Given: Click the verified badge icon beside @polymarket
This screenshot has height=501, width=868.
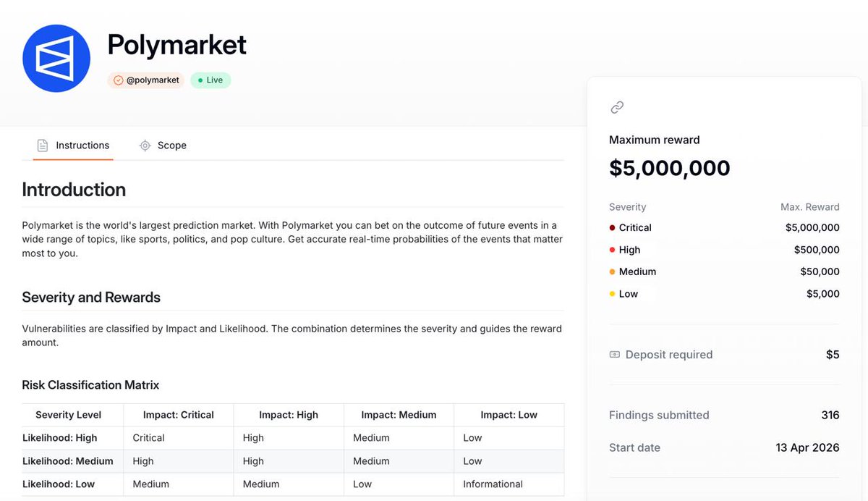Looking at the screenshot, I should coord(119,80).
